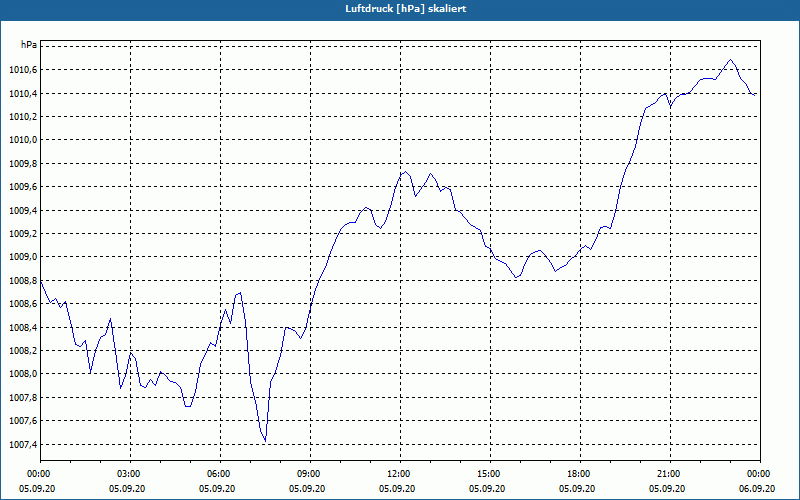Click the 'Luftdruck [hPa] skaliert' chart title

point(405,9)
